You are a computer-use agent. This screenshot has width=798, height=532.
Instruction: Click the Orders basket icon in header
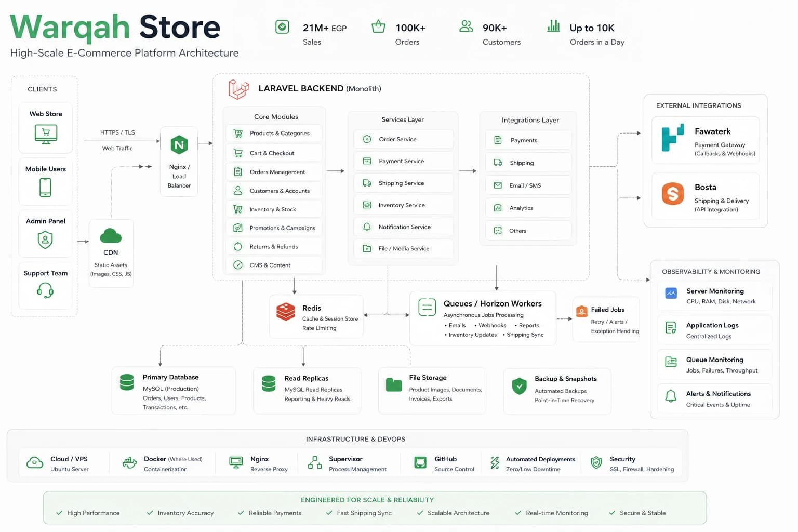[378, 26]
